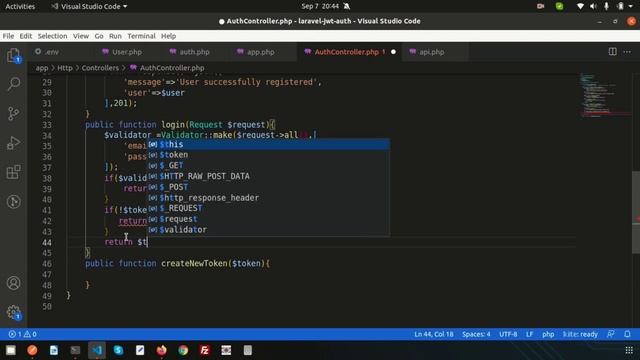Choose $http_response_header suggestion
The image size is (640, 360).
268,198
